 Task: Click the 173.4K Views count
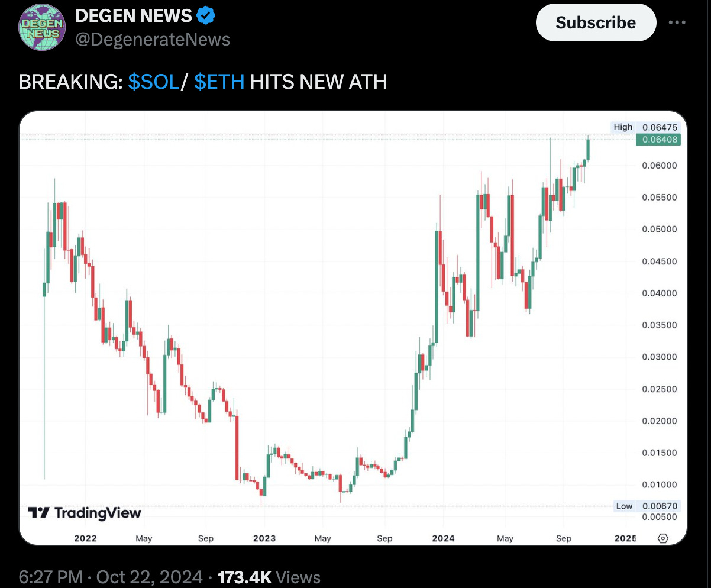tap(269, 576)
